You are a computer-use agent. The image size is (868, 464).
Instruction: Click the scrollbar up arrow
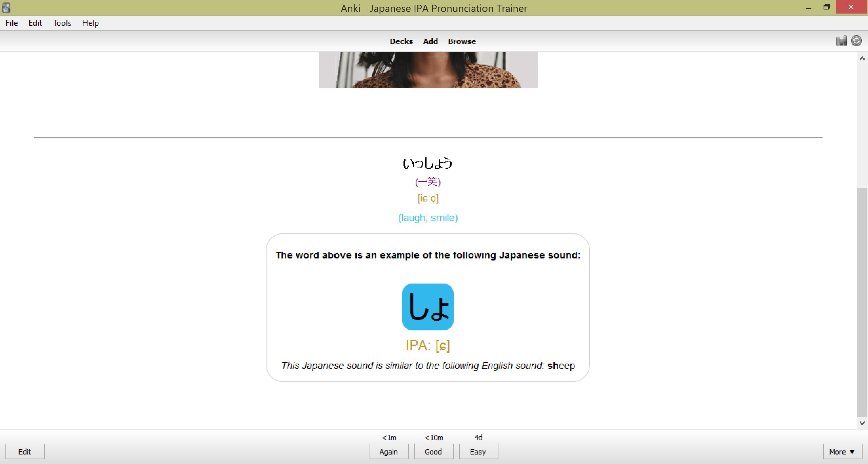862,58
